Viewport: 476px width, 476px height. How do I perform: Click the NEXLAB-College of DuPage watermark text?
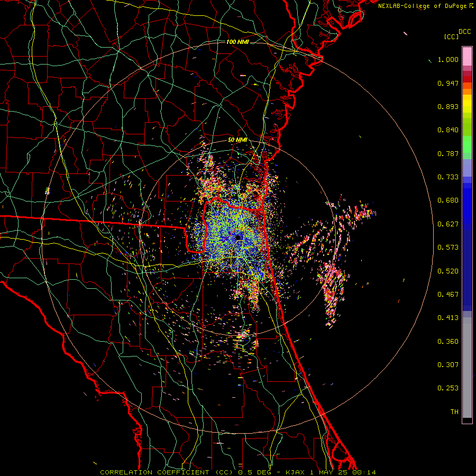(x=425, y=6)
